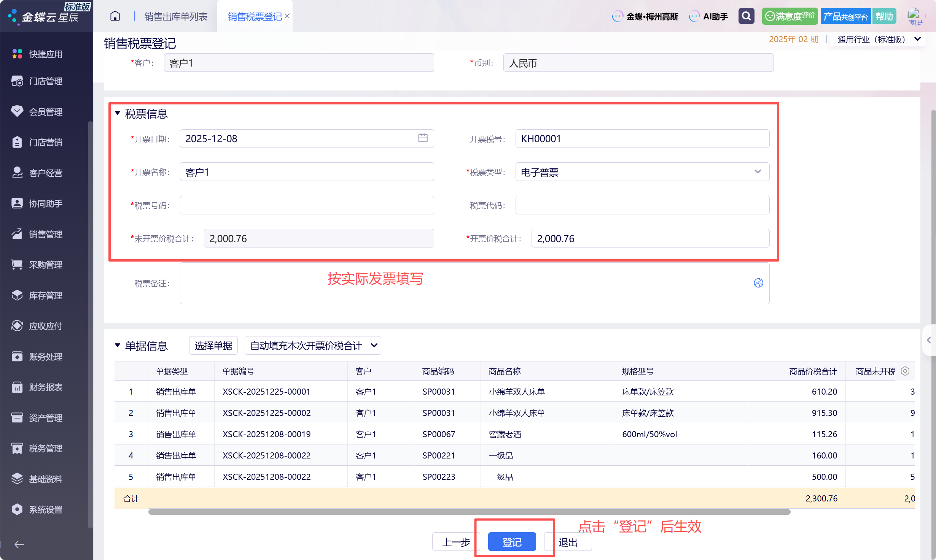The image size is (936, 560).
Task: Expand the 自动填充本次开票价税合计 dropdown arrow
Action: [x=374, y=345]
